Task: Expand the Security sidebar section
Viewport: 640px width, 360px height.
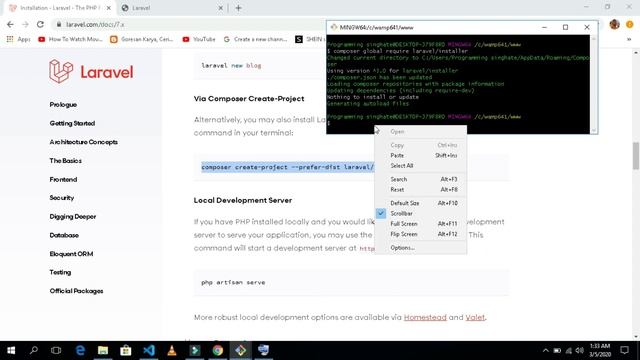Action: click(x=62, y=198)
